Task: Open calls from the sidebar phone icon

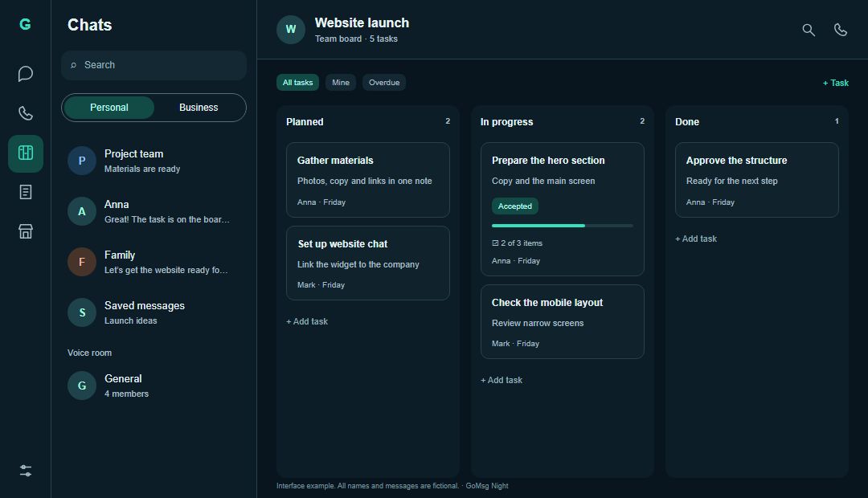Action: tap(26, 113)
